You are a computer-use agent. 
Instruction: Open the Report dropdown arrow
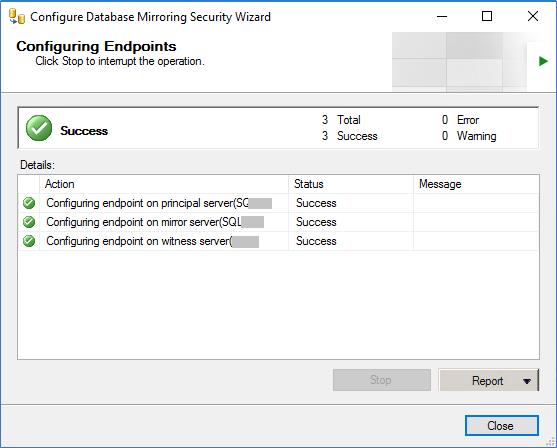click(x=527, y=381)
